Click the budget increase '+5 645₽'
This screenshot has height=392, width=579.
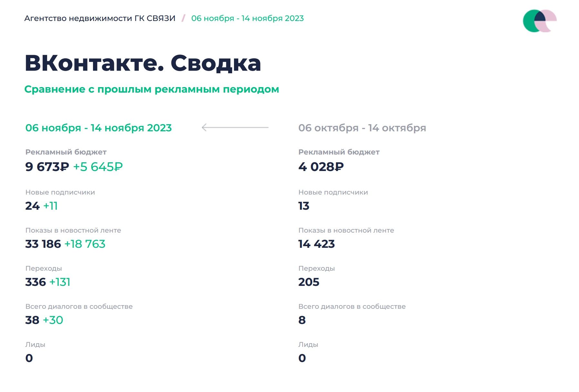coord(98,167)
